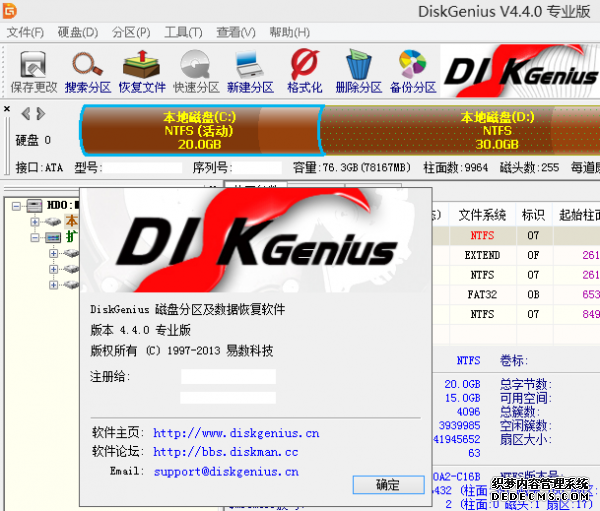The width and height of the screenshot is (600, 511).
Task: Click the support@diskgenius.cn email link
Action: (225, 471)
